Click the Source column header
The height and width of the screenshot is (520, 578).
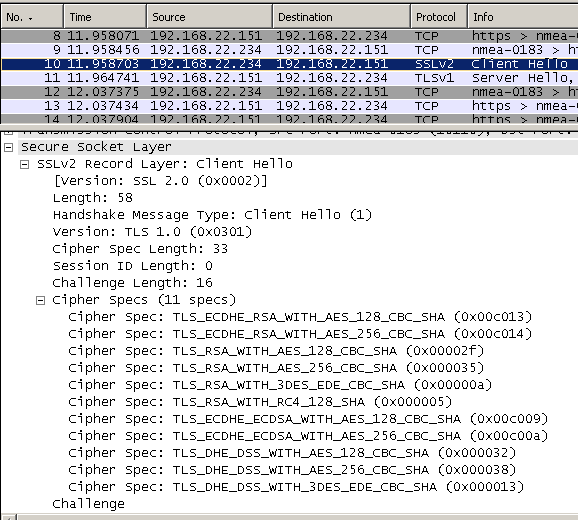pos(210,17)
